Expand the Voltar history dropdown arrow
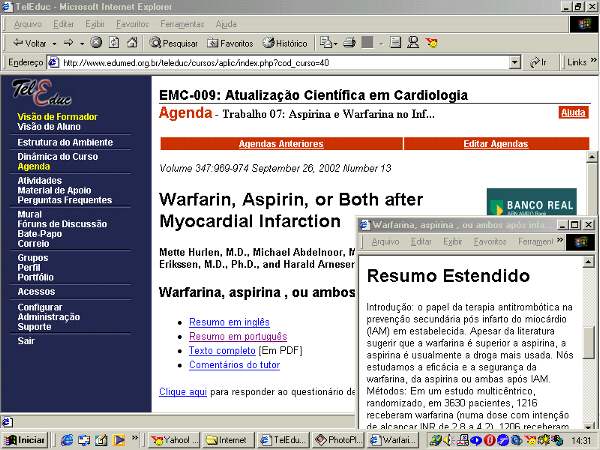Image resolution: width=600 pixels, height=450 pixels. click(53, 43)
